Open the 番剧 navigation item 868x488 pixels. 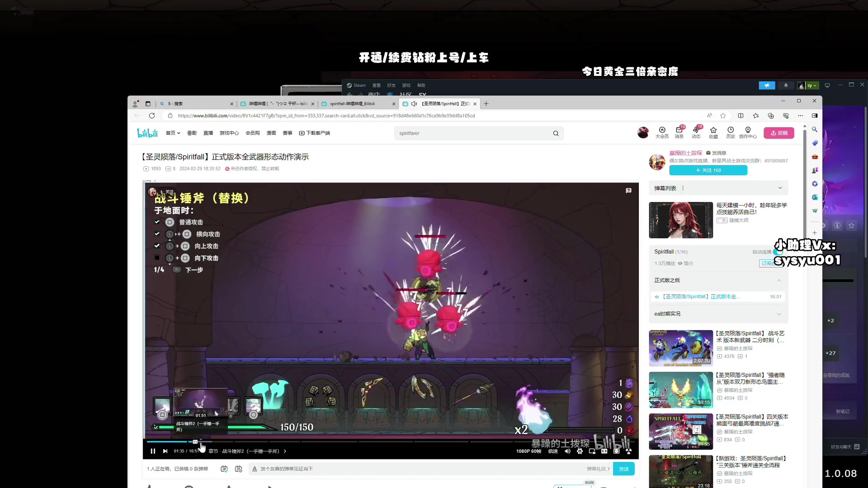pyautogui.click(x=192, y=133)
